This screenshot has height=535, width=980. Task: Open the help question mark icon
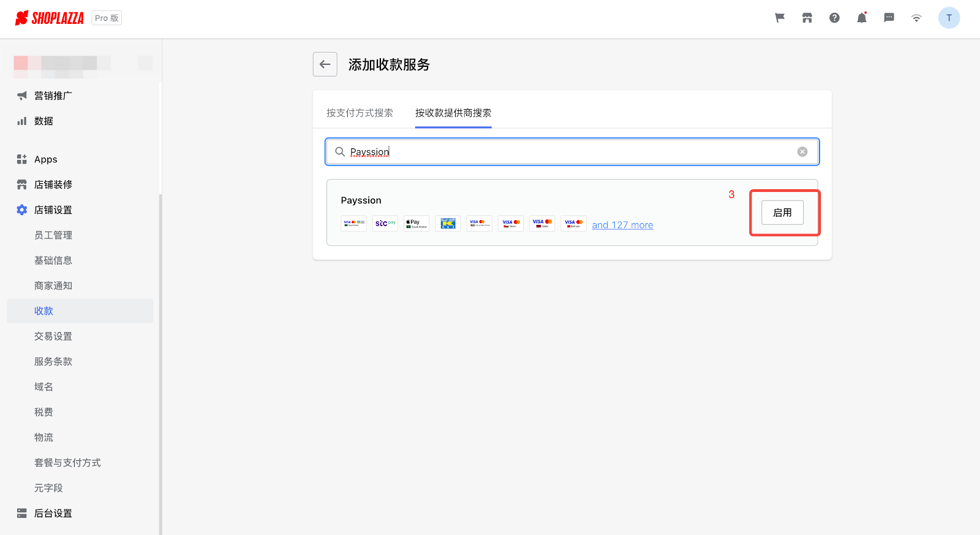[834, 18]
